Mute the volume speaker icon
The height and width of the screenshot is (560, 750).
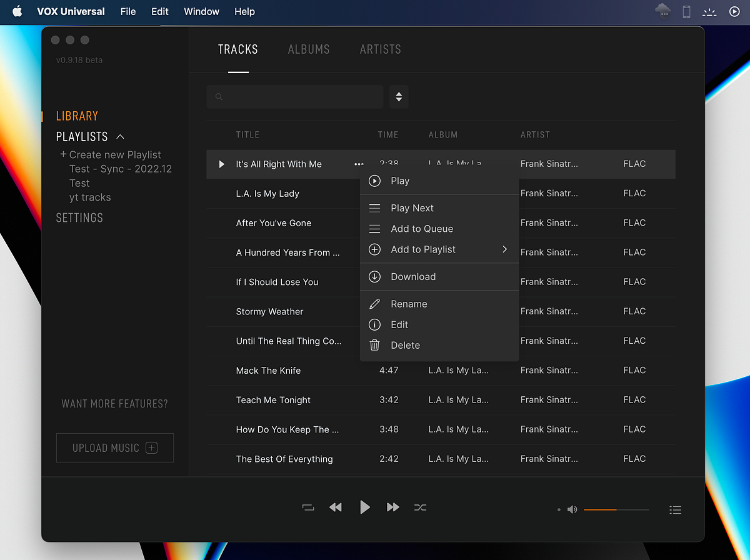(x=571, y=509)
